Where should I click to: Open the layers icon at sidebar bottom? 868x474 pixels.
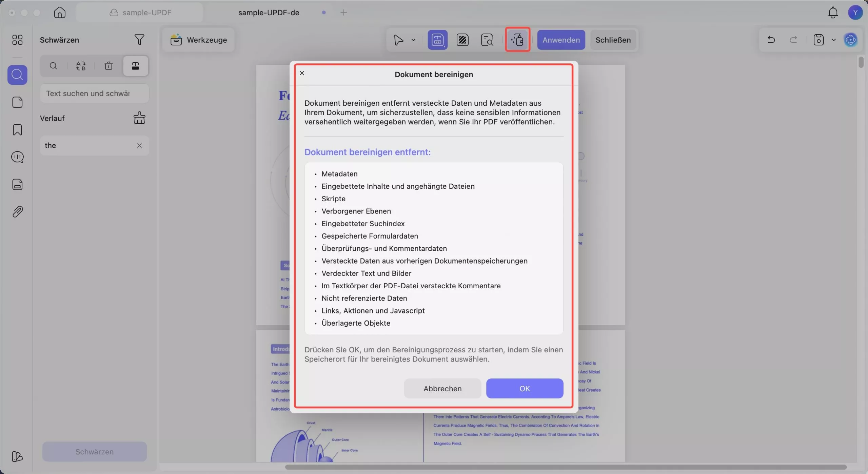[x=17, y=456]
